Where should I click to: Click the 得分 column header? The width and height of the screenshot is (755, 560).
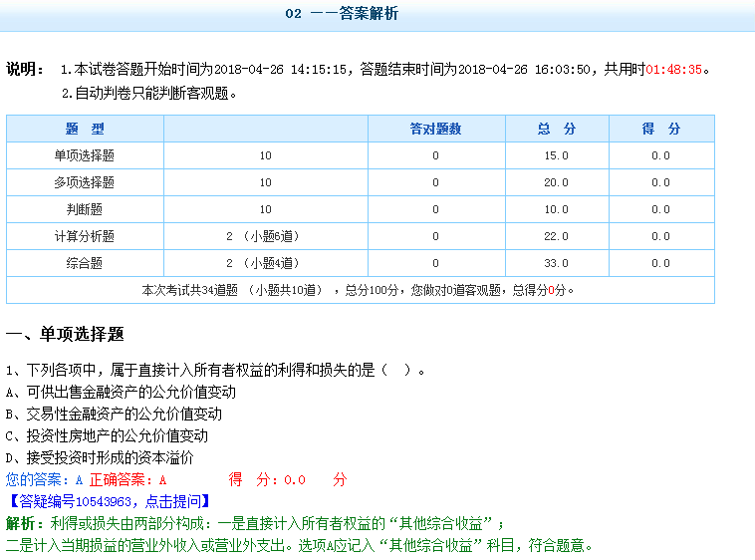click(661, 129)
